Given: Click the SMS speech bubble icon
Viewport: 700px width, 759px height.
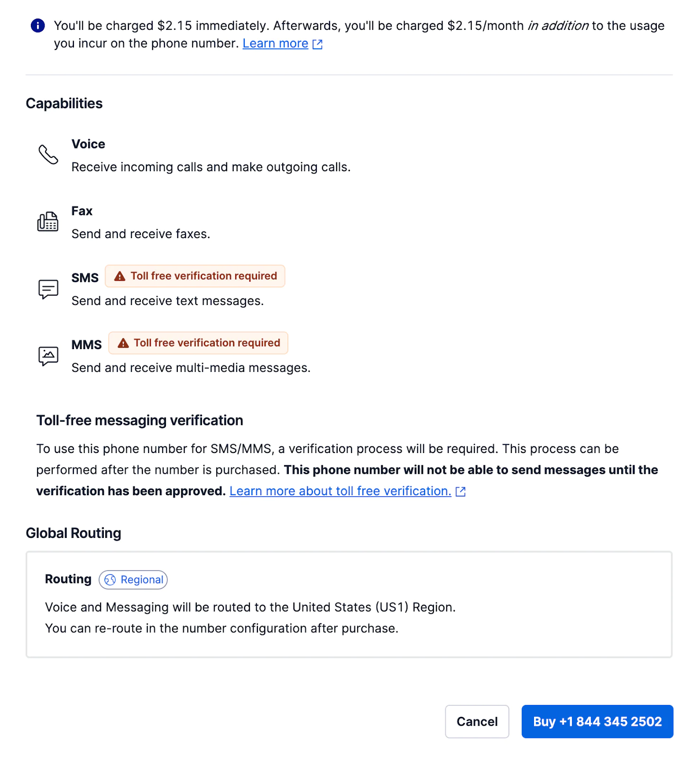Looking at the screenshot, I should click(x=48, y=289).
